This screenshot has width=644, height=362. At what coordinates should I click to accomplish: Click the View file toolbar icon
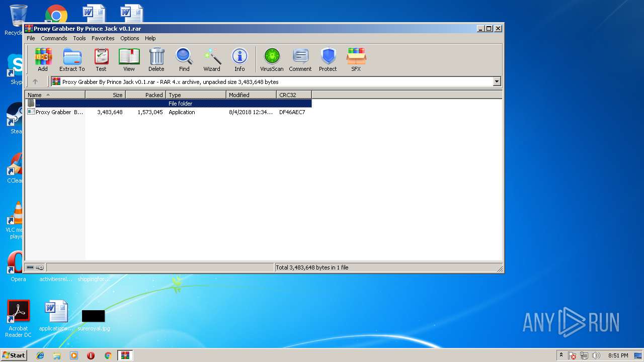click(129, 59)
